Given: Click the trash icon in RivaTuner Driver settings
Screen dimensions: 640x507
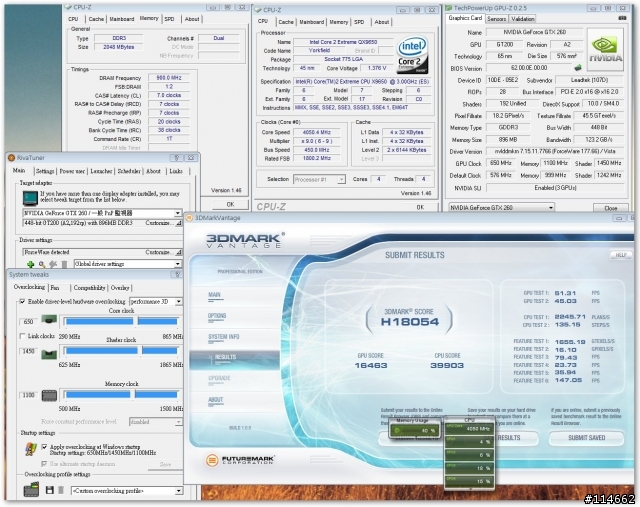Looking at the screenshot, I should pyautogui.click(x=64, y=265).
